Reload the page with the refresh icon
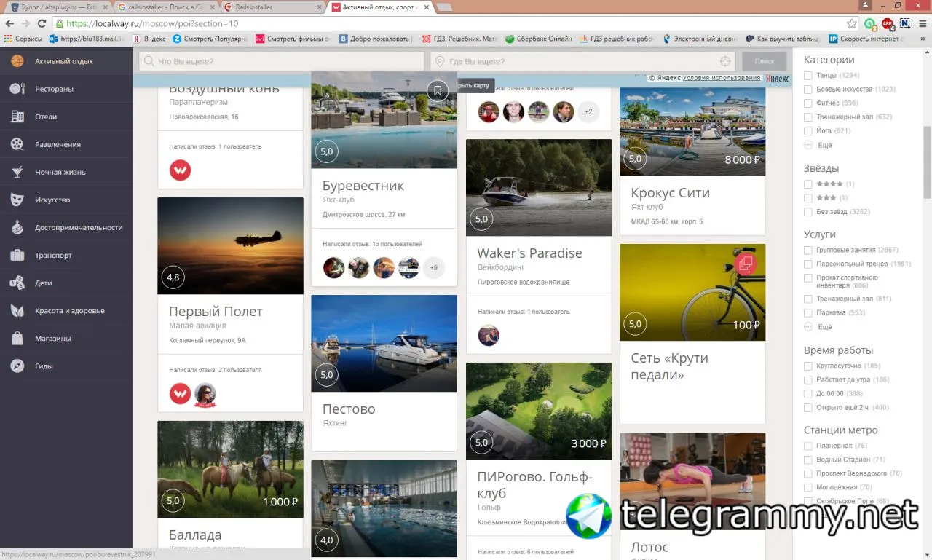The height and width of the screenshot is (560, 932). tap(42, 23)
